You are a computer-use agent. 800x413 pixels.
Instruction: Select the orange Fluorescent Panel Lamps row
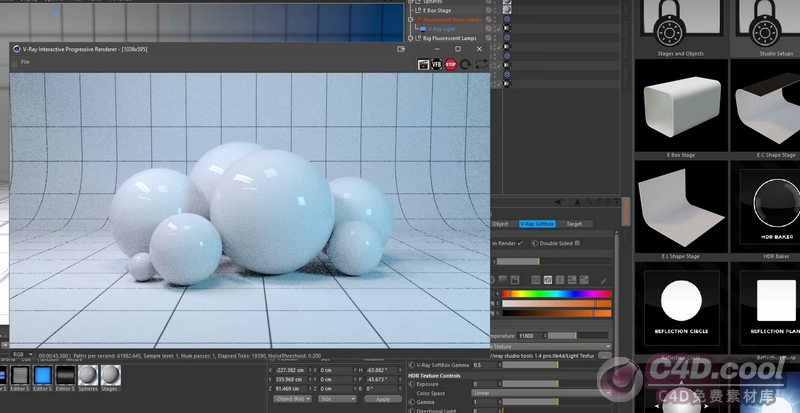coord(452,20)
